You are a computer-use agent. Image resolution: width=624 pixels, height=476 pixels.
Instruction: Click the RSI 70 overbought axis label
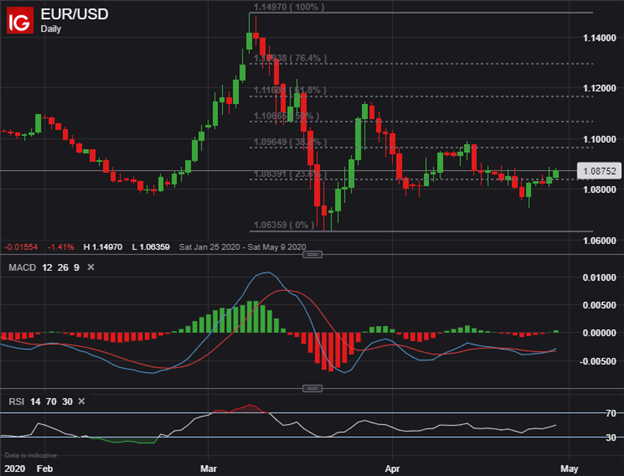click(611, 414)
